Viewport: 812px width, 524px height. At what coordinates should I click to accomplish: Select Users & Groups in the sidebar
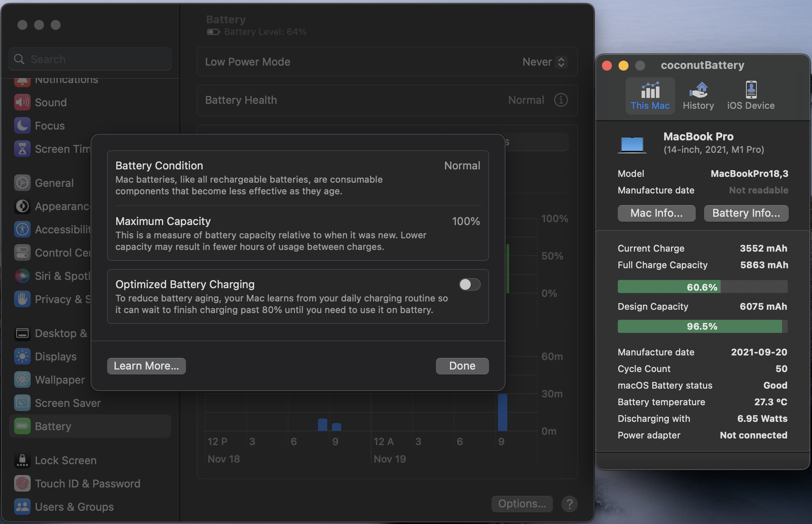point(74,507)
